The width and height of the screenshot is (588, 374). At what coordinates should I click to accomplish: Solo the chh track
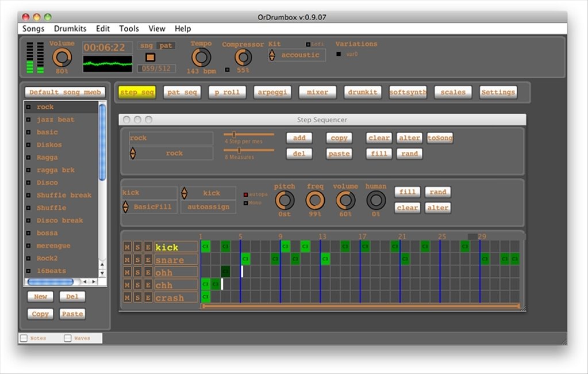[137, 285]
